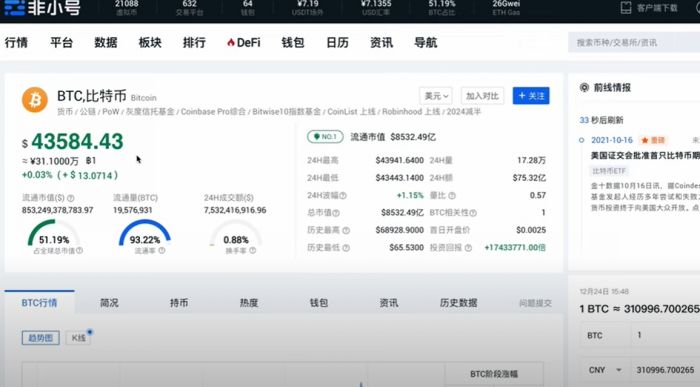This screenshot has width=700, height=387.
Task: Click the 搜索币种 search field
Action: click(634, 42)
